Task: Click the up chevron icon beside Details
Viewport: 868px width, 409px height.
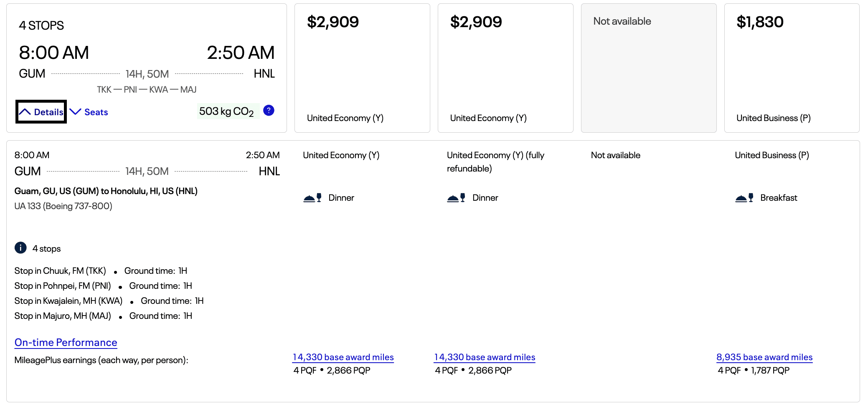Action: tap(25, 112)
